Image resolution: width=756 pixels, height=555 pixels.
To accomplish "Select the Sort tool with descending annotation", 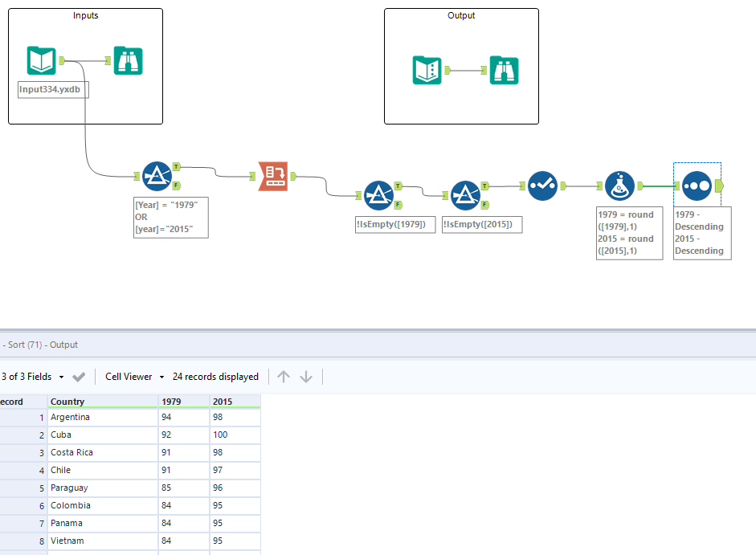I will pyautogui.click(x=696, y=186).
